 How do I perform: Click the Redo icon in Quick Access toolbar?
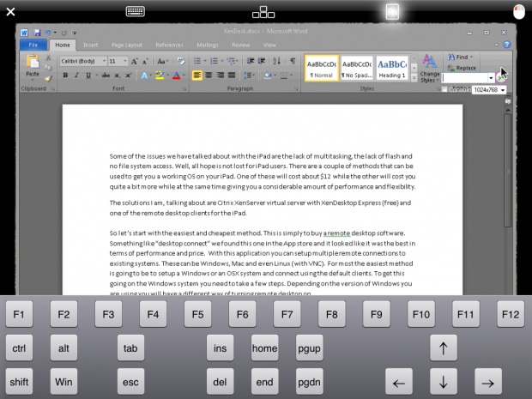click(63, 33)
